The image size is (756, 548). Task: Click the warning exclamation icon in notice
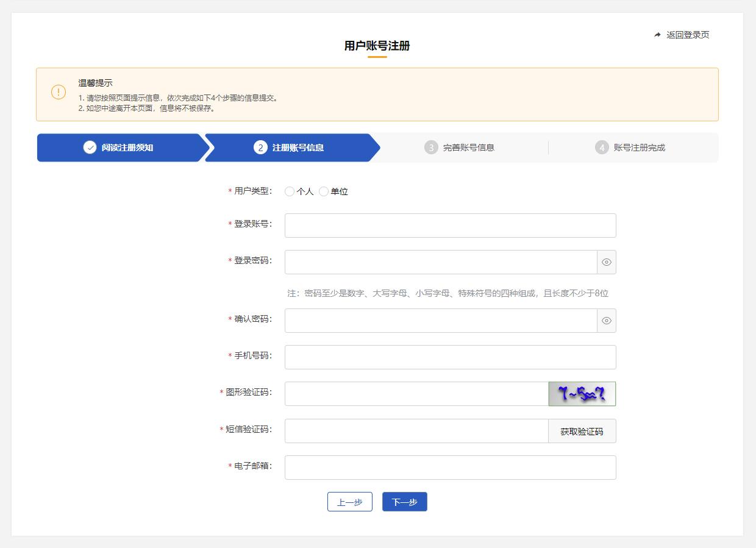pos(58,92)
